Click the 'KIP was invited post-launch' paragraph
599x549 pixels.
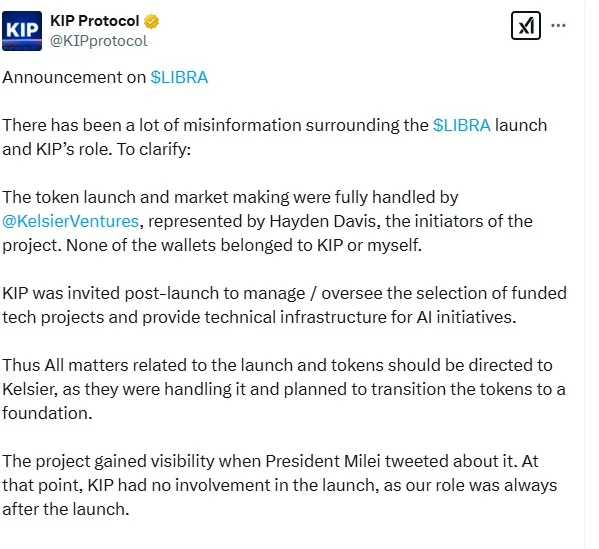pos(285,305)
